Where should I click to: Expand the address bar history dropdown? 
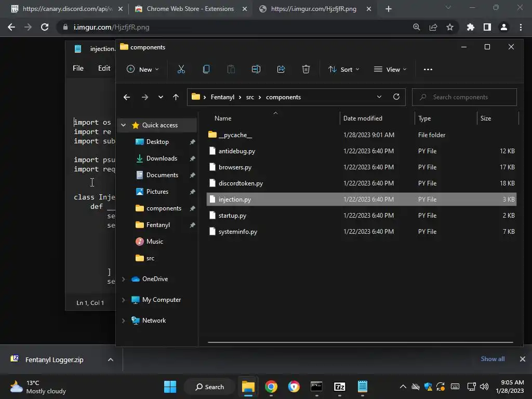[x=379, y=97]
